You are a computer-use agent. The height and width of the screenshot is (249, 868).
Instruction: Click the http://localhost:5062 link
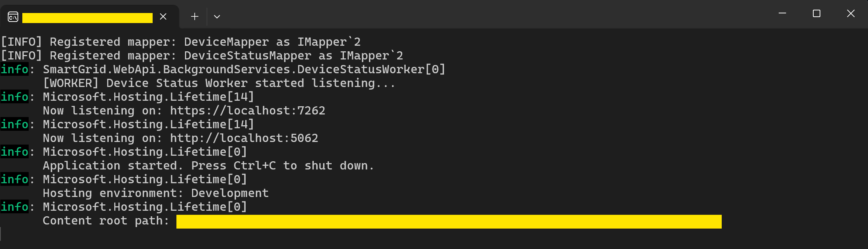pos(244,138)
